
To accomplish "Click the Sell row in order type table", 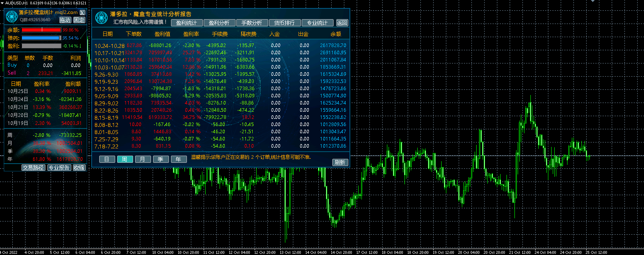I will [44, 73].
